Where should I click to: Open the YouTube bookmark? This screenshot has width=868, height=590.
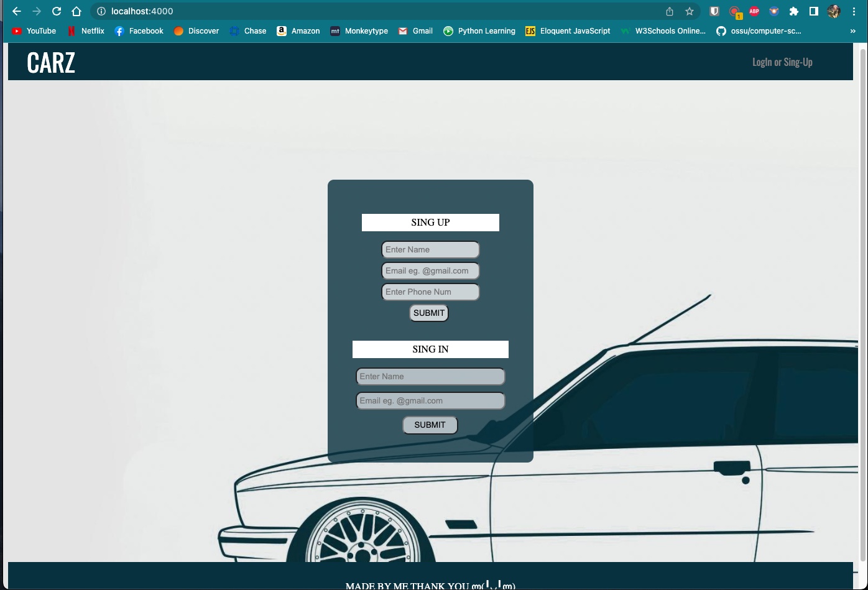[34, 30]
